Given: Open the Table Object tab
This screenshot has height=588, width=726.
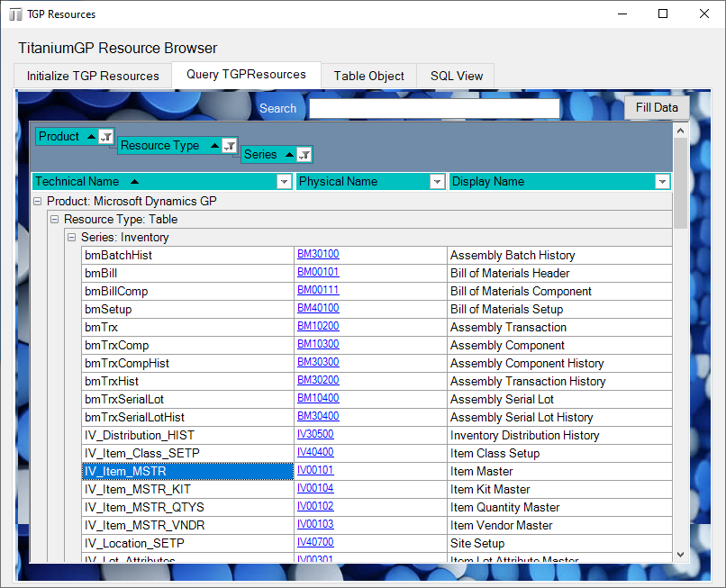Looking at the screenshot, I should [369, 76].
